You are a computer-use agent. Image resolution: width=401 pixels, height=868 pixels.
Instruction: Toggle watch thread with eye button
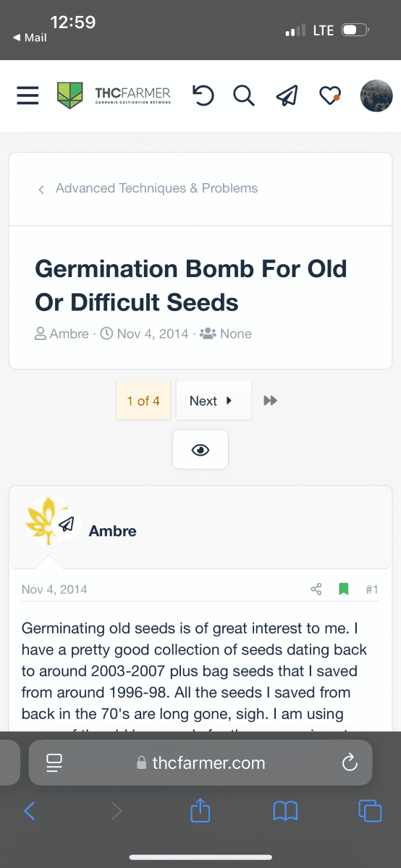tap(200, 450)
